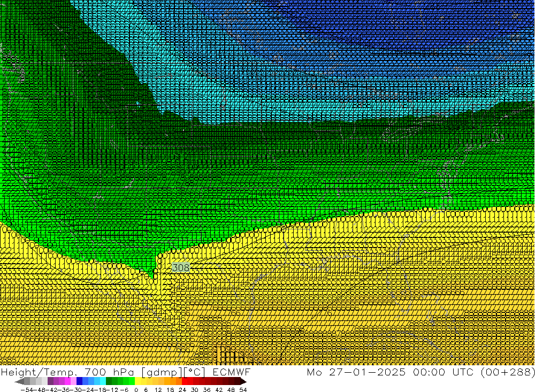Click the '-54' minimum legend value
This screenshot has width=535, height=392.
(27, 390)
